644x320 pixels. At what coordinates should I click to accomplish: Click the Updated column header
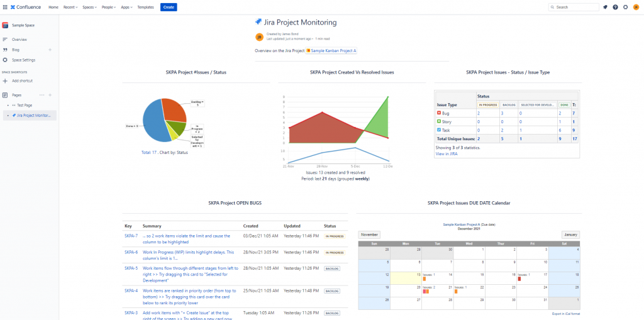click(292, 226)
